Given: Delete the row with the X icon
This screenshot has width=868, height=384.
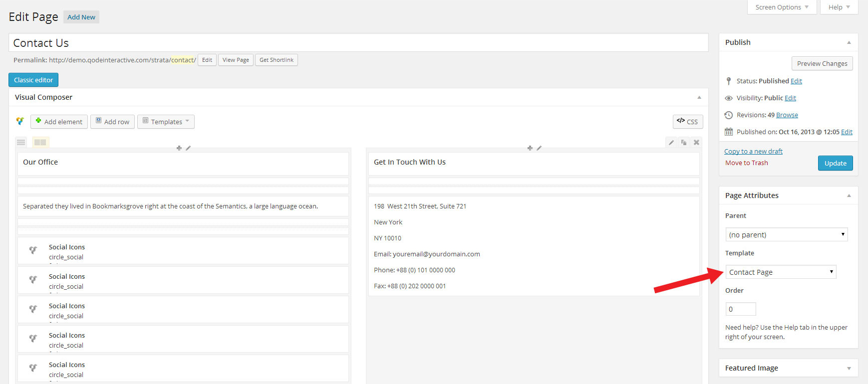Looking at the screenshot, I should pyautogui.click(x=696, y=143).
